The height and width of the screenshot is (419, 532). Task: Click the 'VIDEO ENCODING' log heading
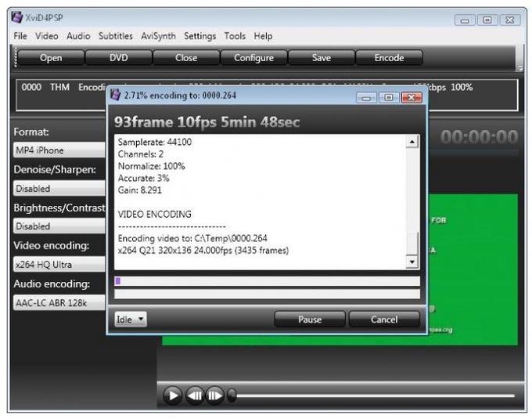[x=154, y=215]
